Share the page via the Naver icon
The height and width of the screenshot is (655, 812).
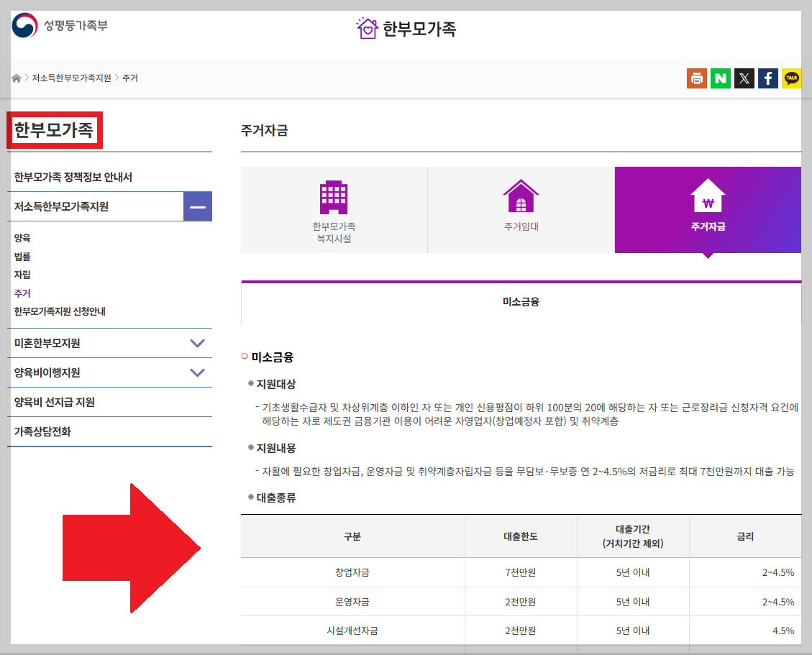[720, 78]
